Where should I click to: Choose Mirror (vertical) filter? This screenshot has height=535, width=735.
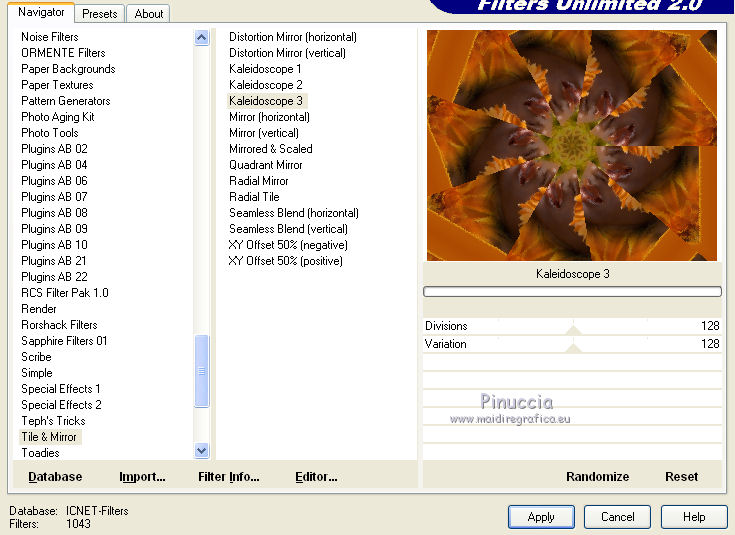click(264, 133)
